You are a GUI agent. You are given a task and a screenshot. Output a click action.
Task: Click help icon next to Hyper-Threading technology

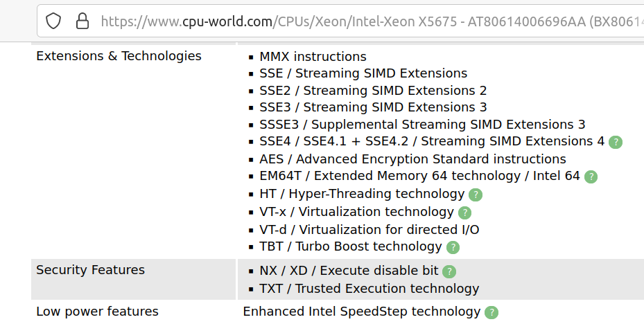475,195
